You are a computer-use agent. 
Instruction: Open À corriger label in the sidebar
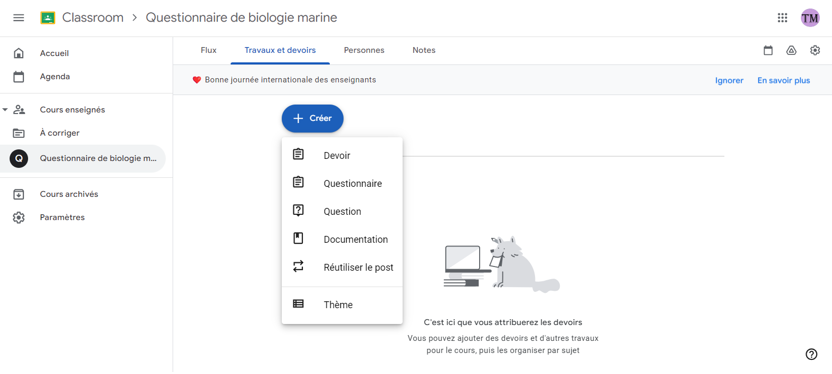pos(59,133)
